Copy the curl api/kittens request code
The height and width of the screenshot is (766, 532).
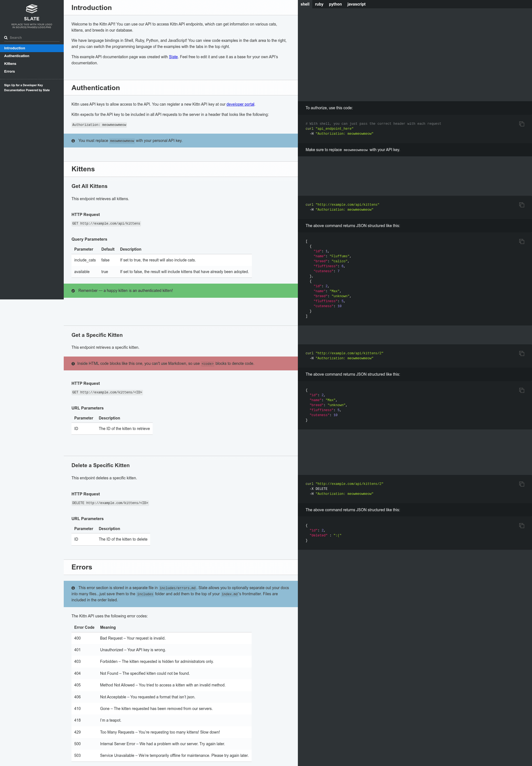[x=522, y=205]
